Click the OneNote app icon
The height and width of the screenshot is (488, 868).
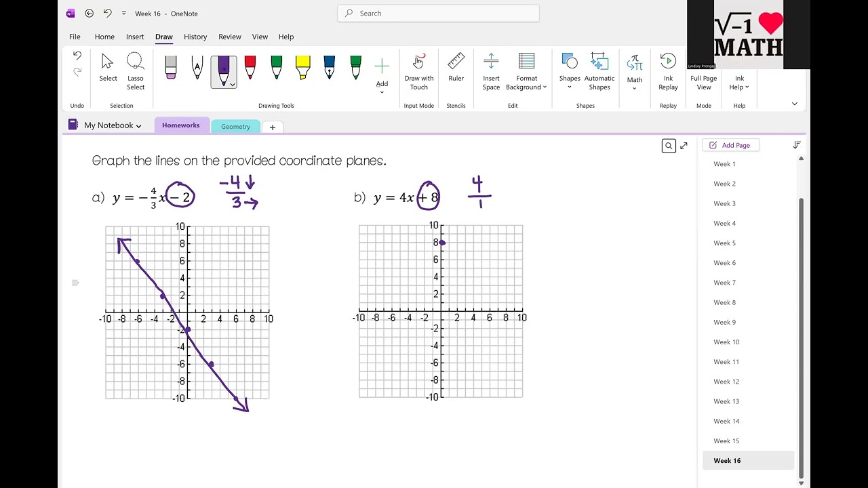(71, 13)
